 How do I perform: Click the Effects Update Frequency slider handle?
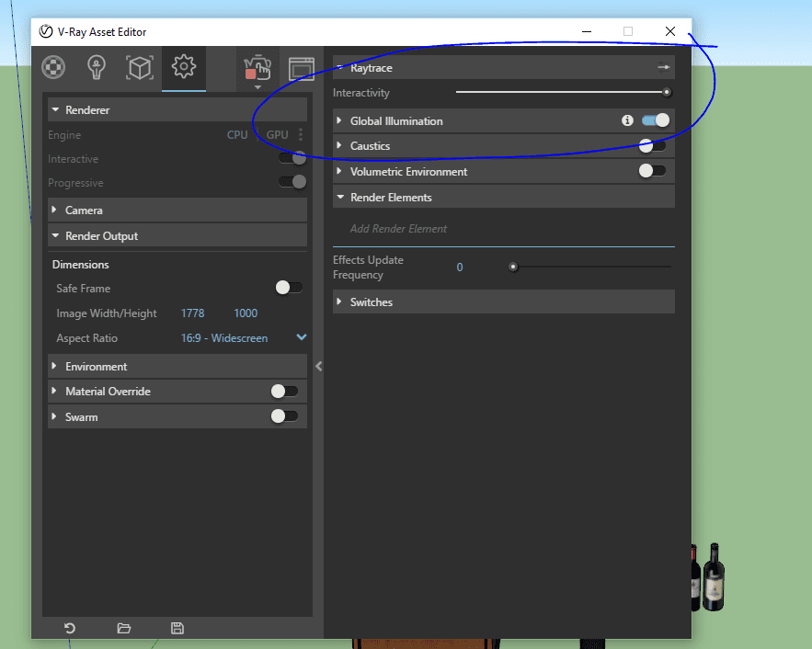[x=513, y=267]
